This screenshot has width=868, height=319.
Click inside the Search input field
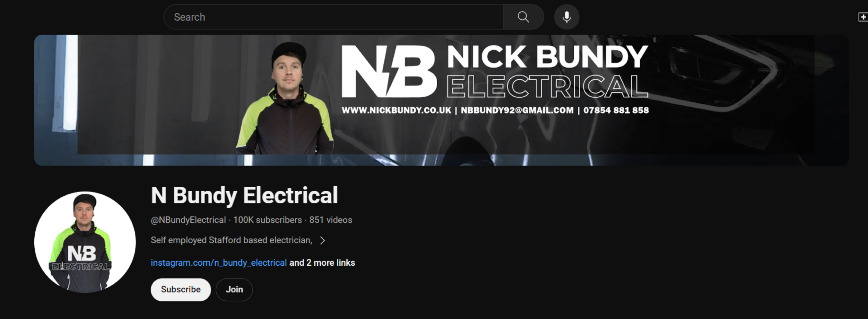(333, 17)
